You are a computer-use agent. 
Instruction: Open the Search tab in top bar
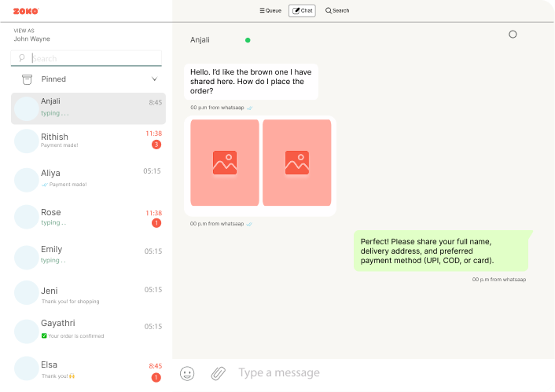(x=337, y=11)
